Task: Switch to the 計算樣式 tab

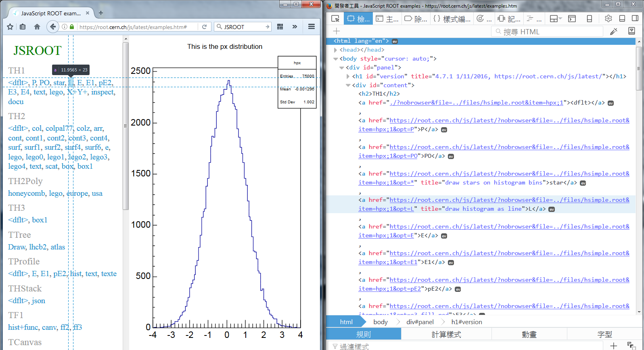Action: 446,334
